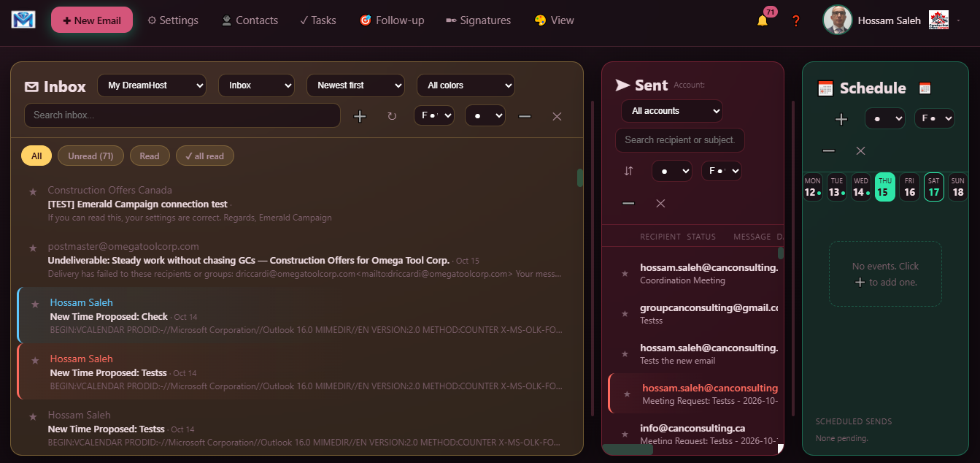Open Settings from the top menu
Image resolution: width=980 pixels, height=463 pixels.
173,20
